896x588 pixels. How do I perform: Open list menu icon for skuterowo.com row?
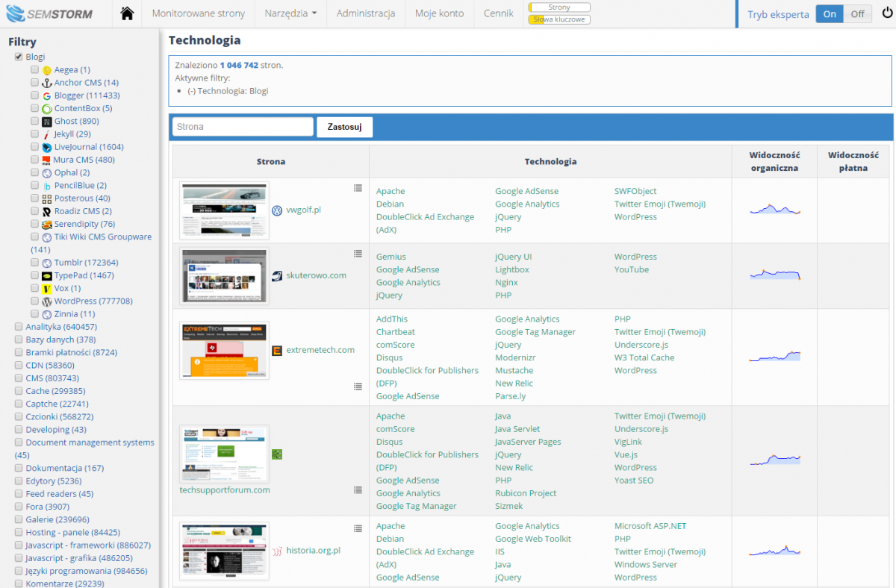358,253
